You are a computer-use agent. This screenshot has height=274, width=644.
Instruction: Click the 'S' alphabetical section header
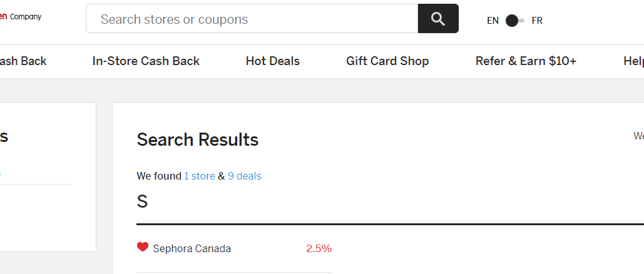point(142,201)
